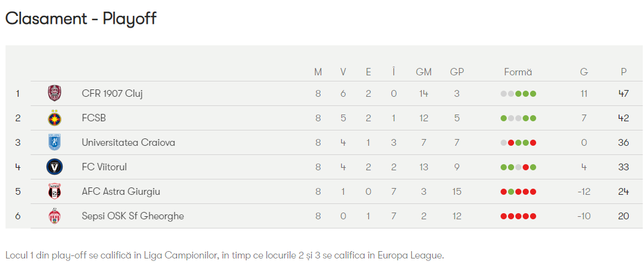Click the FCSB club logo
Screen dimensions: 644x264
pos(55,118)
